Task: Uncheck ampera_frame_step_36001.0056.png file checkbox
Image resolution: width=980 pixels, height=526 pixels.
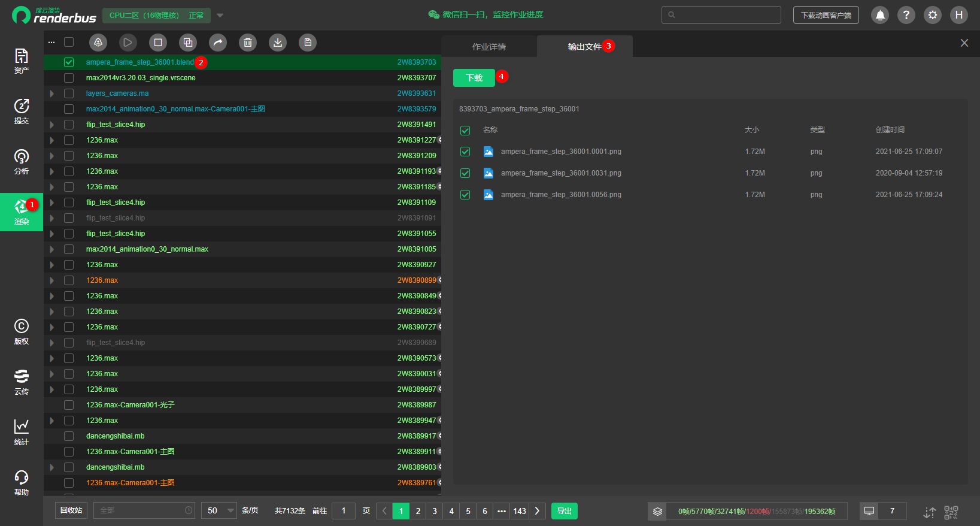Action: point(465,195)
